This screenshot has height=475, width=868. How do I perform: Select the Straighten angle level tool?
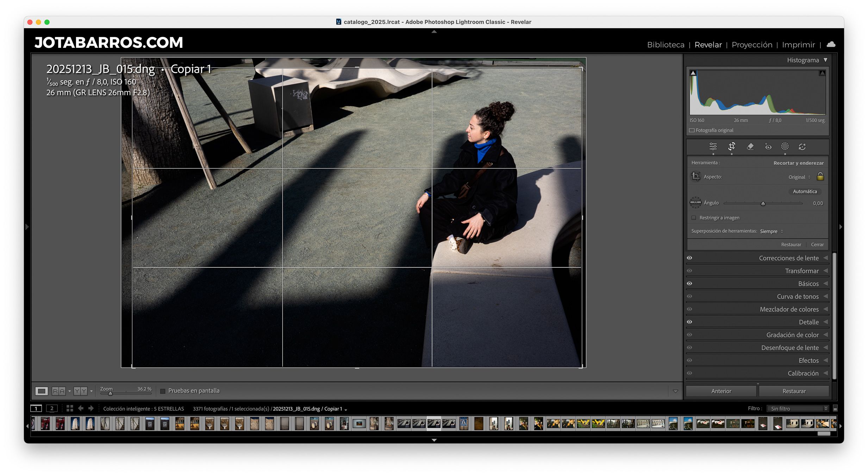click(x=695, y=203)
